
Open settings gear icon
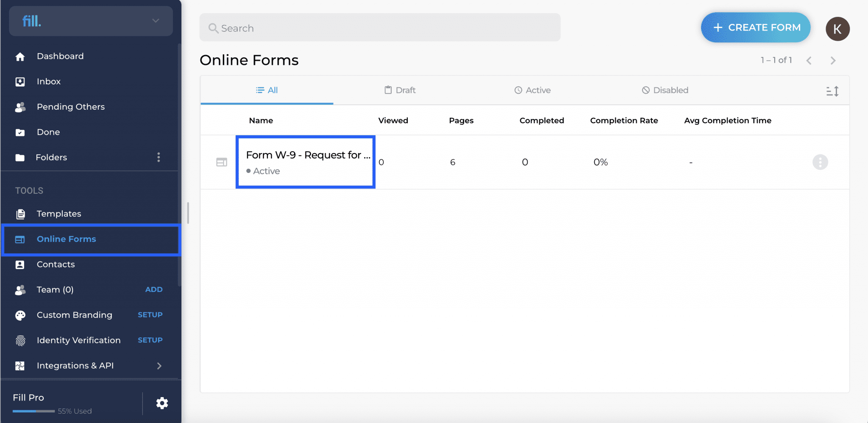pos(162,403)
